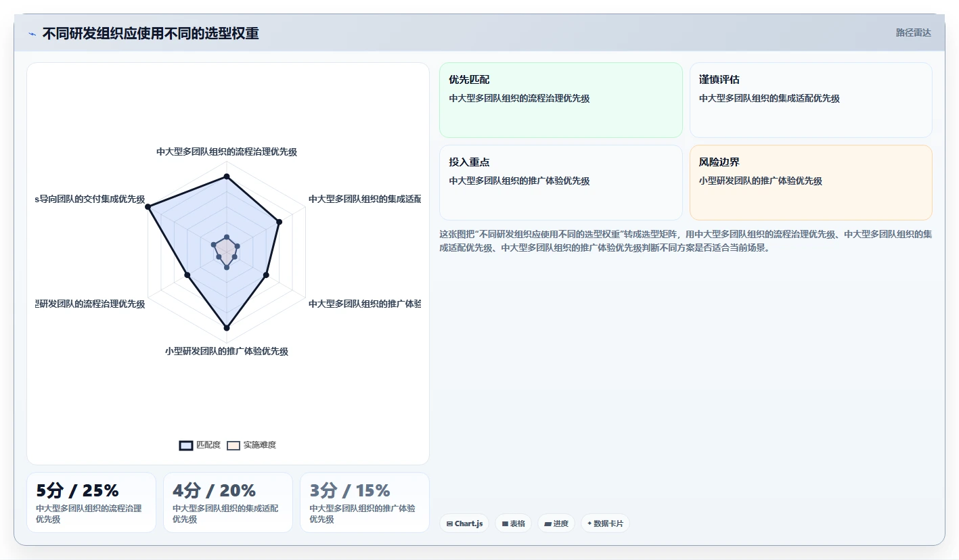This screenshot has height=560, width=959.
Task: Click radar axis label 小型研发团队的推广体验优先级
Action: [x=227, y=352]
